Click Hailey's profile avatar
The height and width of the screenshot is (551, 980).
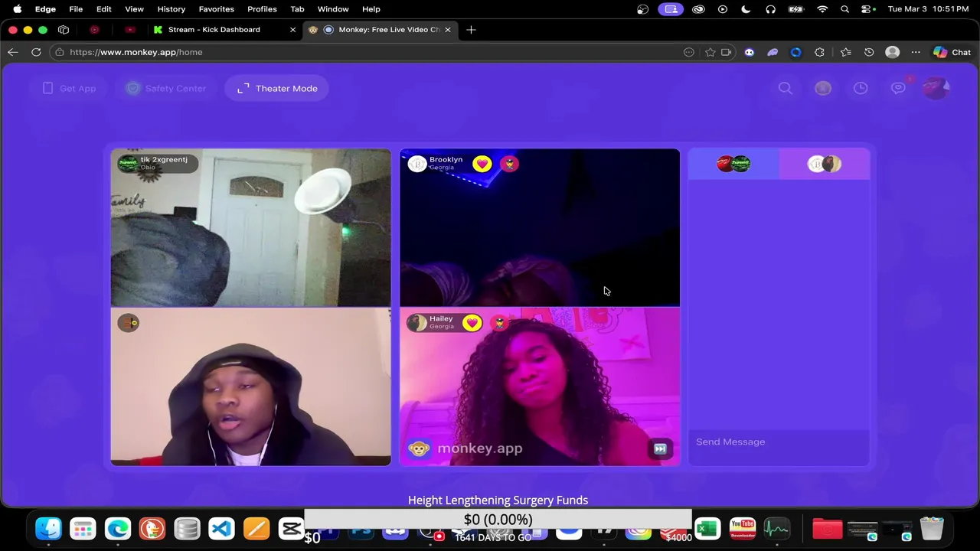click(417, 323)
